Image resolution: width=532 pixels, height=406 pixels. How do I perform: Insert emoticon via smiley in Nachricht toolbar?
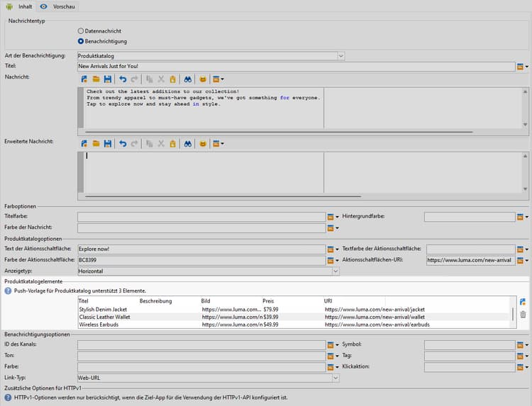pyautogui.click(x=203, y=79)
